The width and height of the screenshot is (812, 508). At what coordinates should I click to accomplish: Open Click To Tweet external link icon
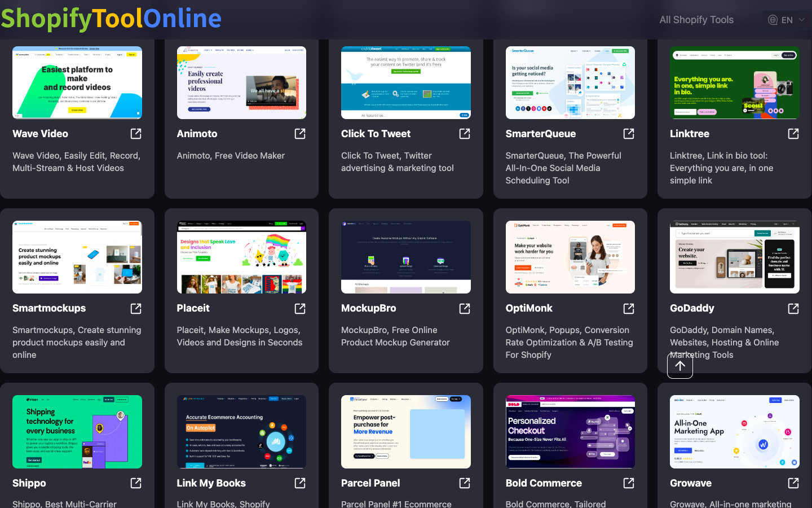[465, 134]
